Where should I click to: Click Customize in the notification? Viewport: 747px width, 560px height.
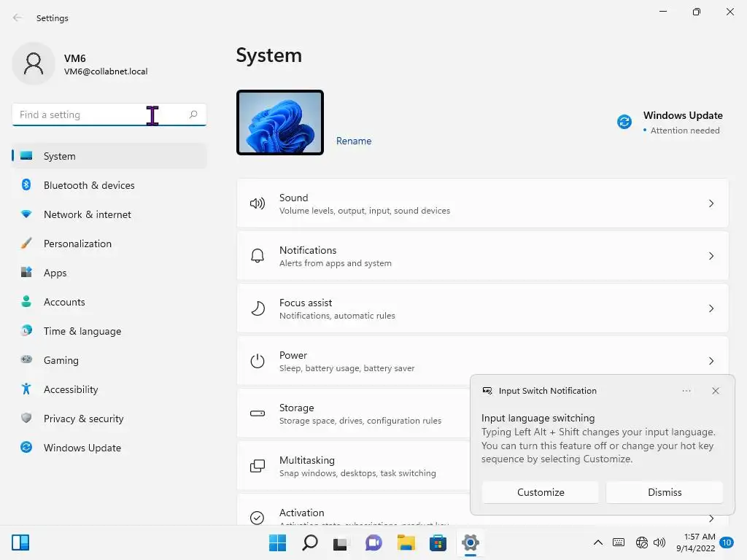[x=541, y=492]
